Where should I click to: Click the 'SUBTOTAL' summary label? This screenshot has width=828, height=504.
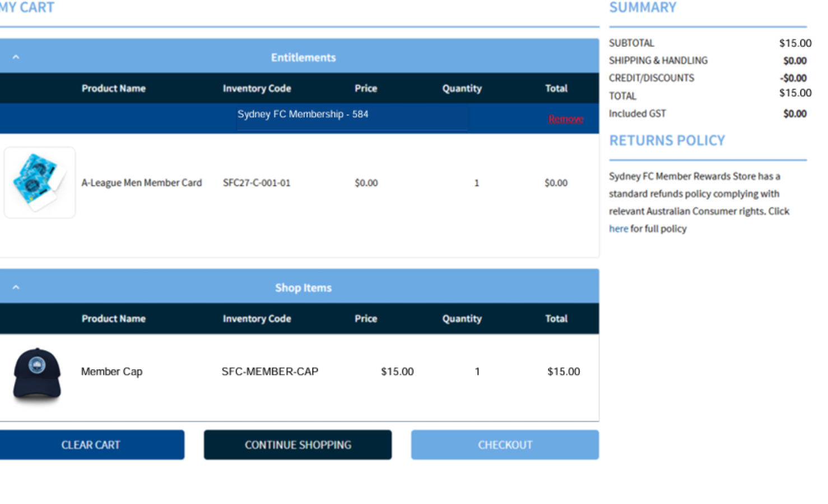coord(631,43)
